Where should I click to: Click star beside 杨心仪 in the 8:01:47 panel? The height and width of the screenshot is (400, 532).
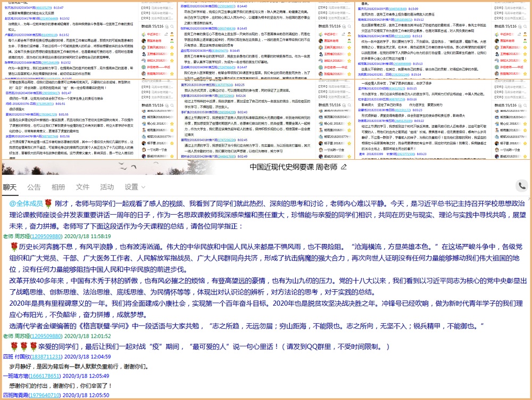click(x=172, y=124)
